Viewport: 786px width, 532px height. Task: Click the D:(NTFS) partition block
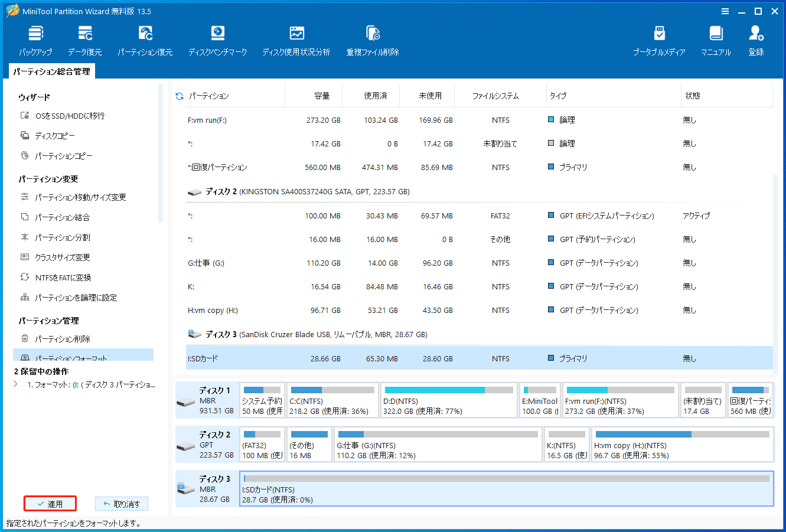[x=449, y=400]
